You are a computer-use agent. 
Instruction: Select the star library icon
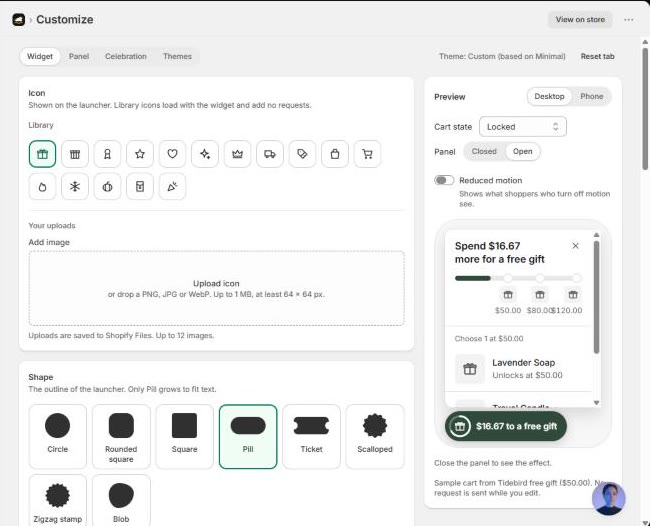[x=140, y=154]
